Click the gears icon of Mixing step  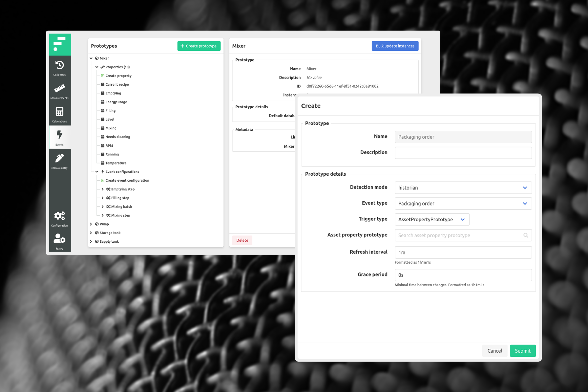click(108, 215)
